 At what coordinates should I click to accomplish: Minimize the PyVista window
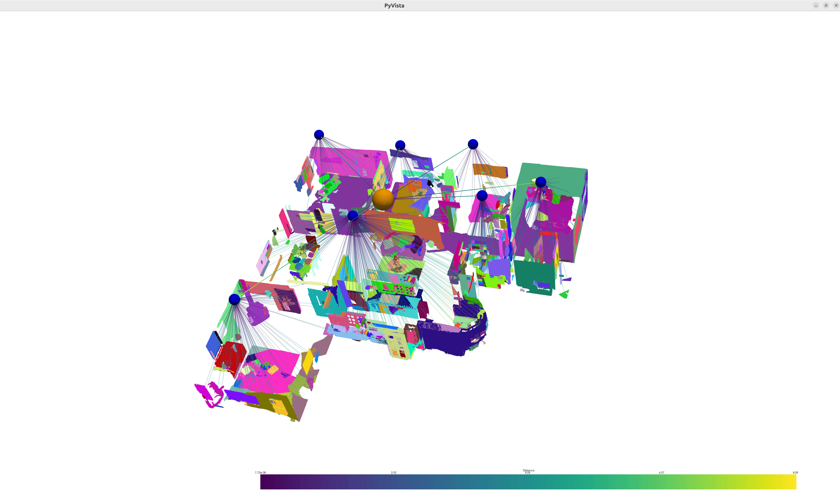(816, 5)
